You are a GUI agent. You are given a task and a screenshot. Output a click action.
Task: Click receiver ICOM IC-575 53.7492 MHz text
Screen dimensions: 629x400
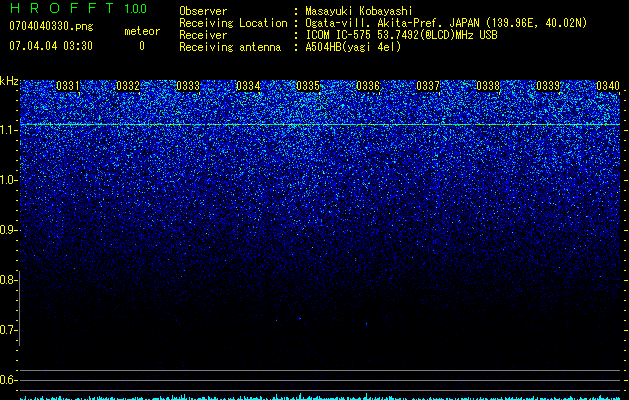401,35
